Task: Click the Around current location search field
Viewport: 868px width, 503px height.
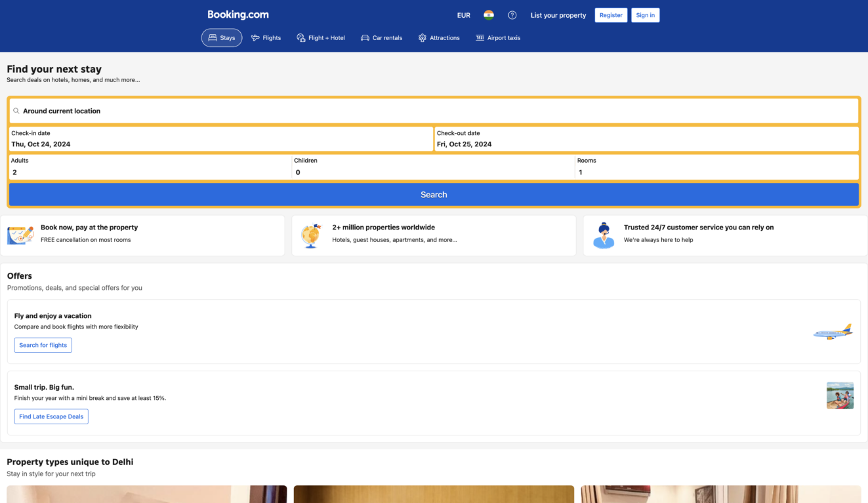Action: [434, 110]
